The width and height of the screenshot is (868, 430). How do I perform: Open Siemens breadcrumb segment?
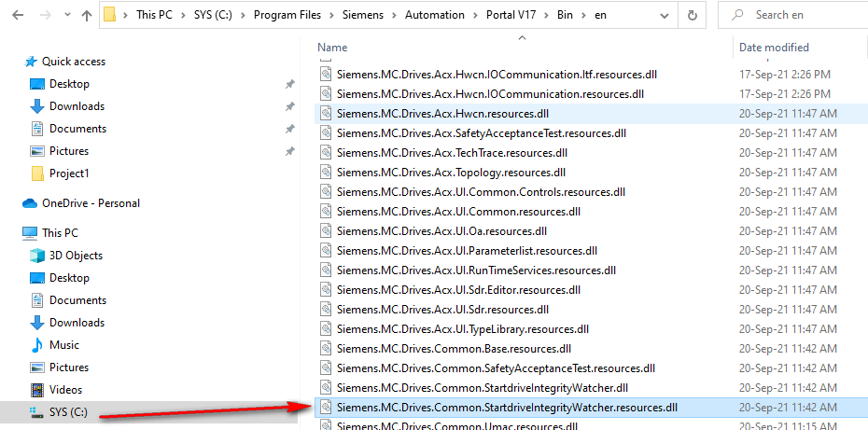(363, 16)
